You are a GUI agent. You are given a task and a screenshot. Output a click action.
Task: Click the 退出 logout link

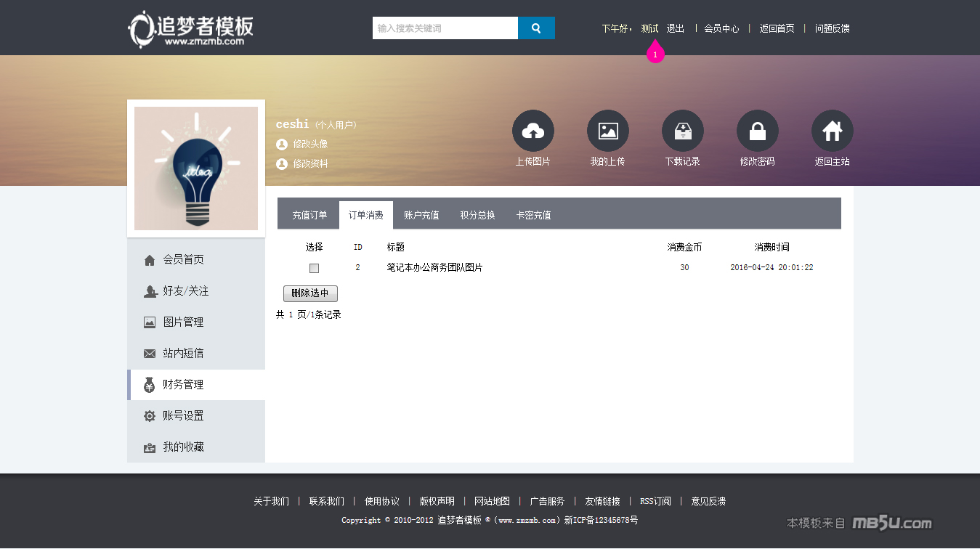675,28
